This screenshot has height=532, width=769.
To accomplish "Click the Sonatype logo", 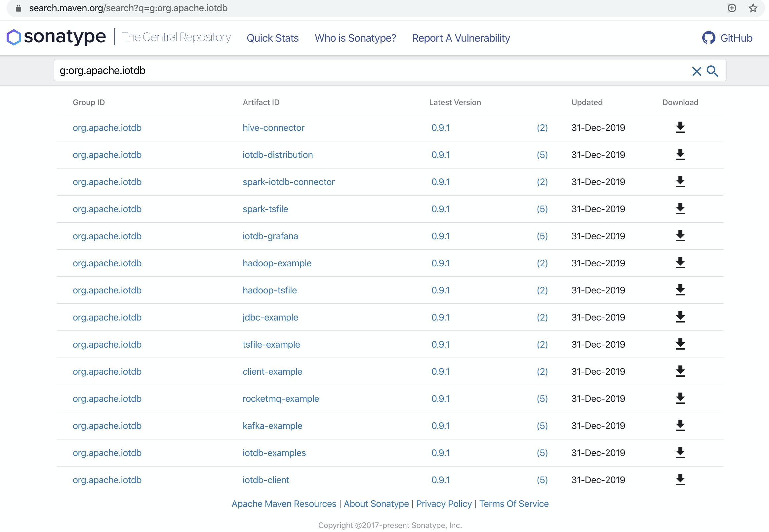I will (x=56, y=37).
